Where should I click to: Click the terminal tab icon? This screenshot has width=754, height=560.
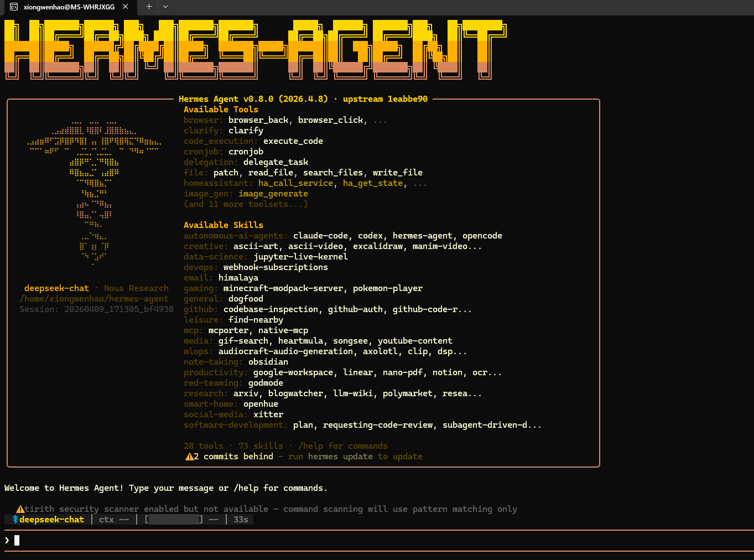pos(14,7)
